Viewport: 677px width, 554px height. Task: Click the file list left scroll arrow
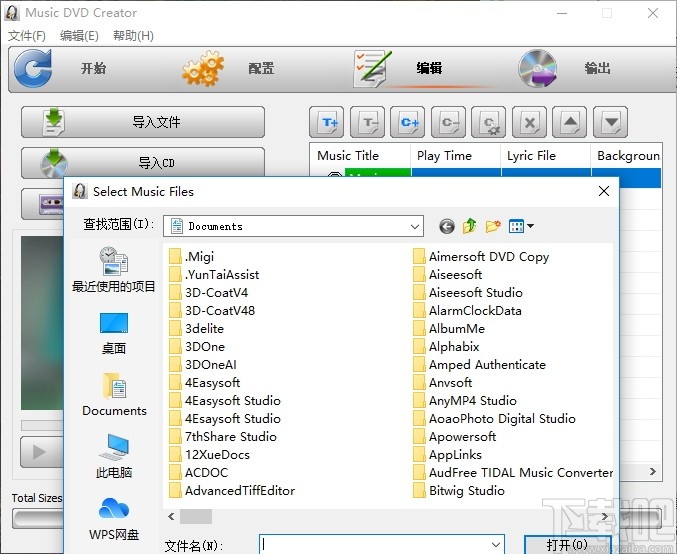[x=171, y=516]
